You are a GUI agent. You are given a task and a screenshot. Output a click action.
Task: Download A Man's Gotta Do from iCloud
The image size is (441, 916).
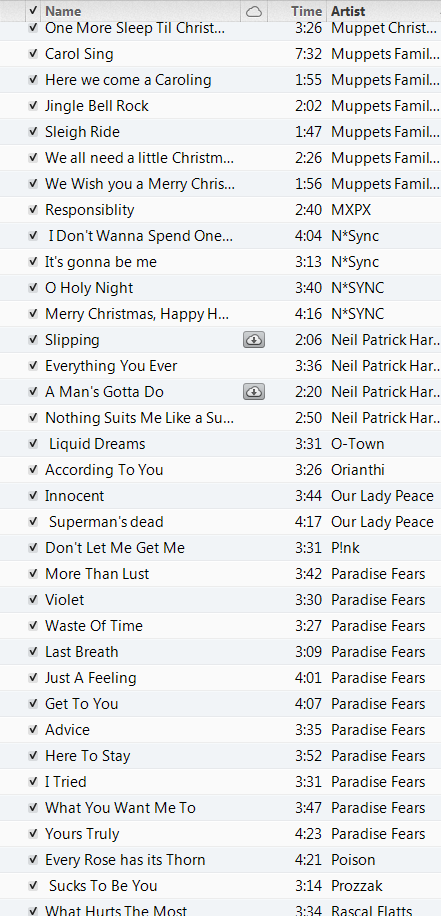(254, 392)
